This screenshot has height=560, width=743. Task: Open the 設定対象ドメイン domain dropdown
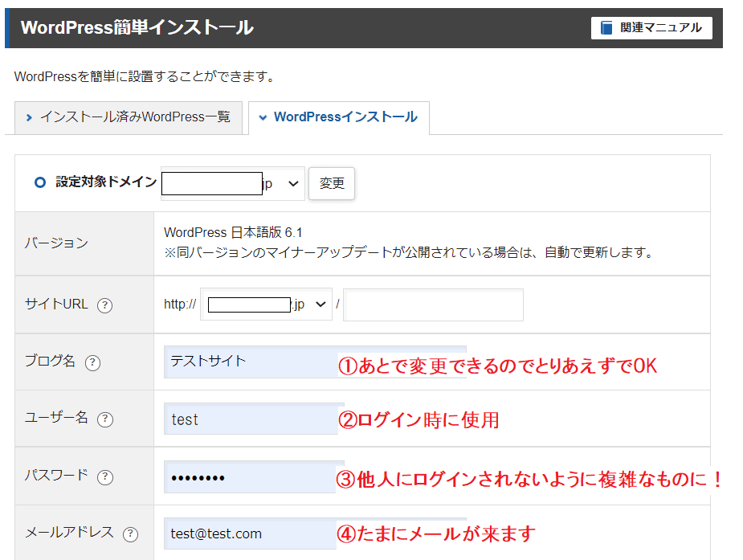pos(232,183)
